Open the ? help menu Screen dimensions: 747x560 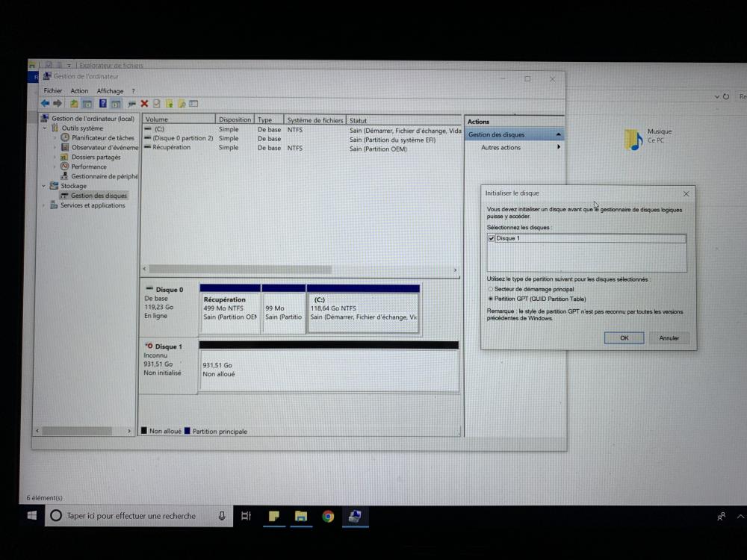(134, 90)
